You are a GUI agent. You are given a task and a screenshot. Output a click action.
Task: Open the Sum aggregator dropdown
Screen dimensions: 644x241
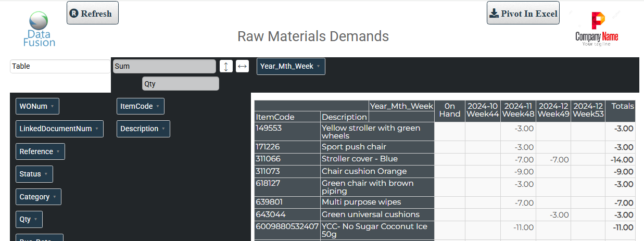coord(164,66)
